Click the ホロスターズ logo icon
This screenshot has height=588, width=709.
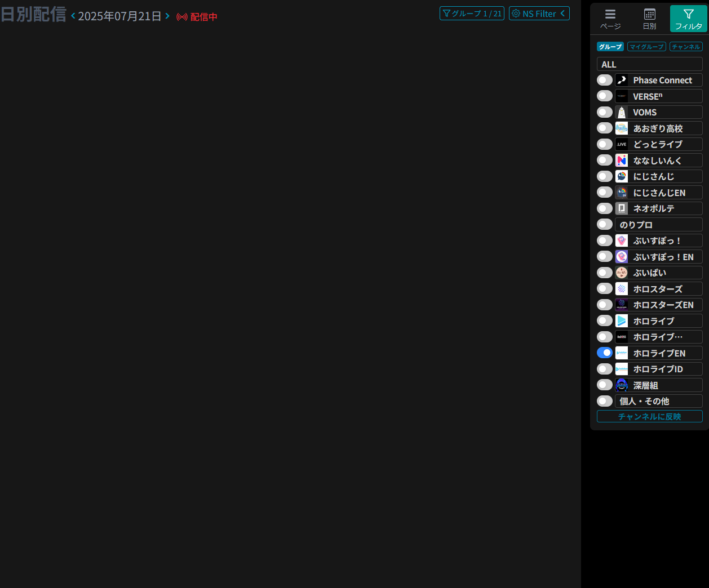point(622,288)
